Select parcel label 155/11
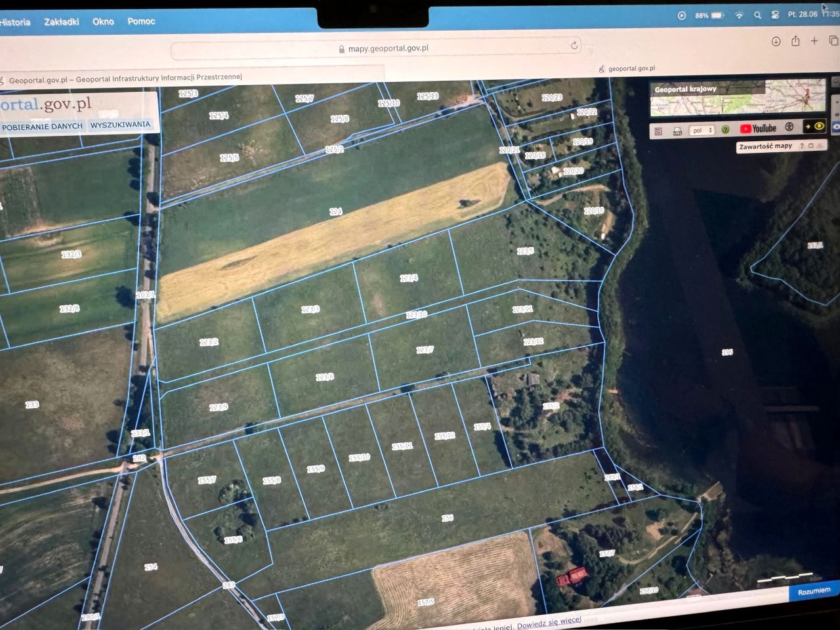The height and width of the screenshot is (630, 840). (x=402, y=446)
